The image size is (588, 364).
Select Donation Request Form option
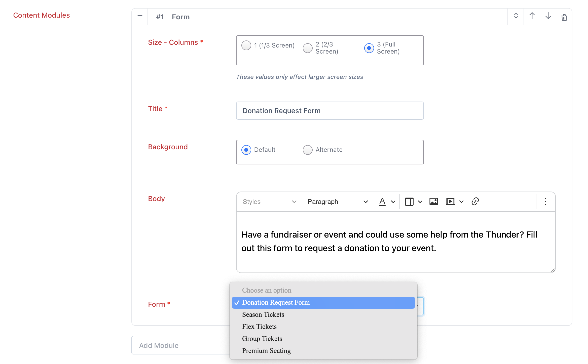323,302
